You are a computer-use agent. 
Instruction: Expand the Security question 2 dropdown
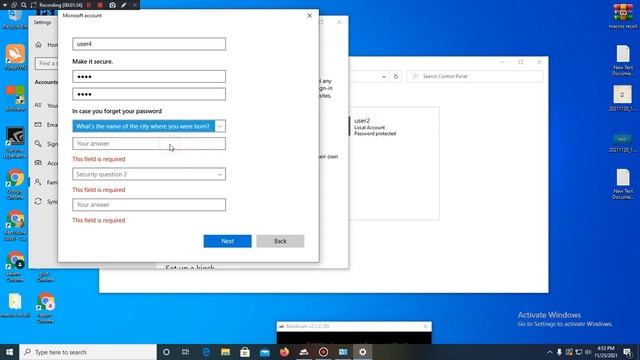coord(149,174)
